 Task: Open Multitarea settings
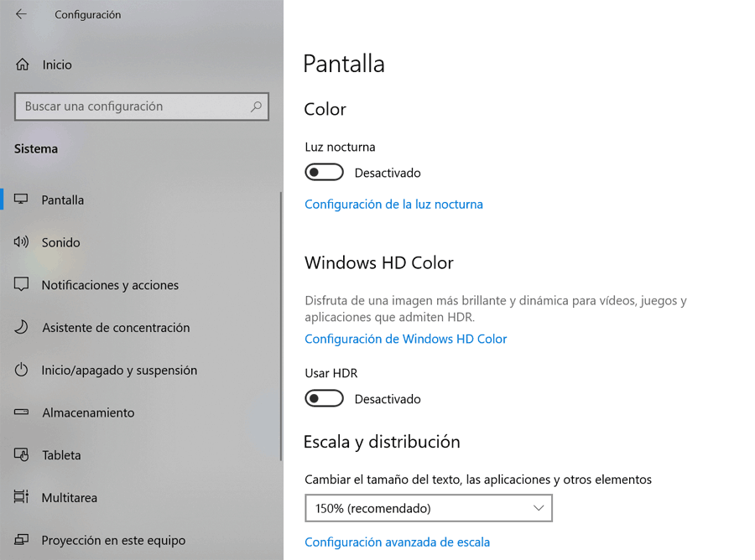[x=70, y=498]
